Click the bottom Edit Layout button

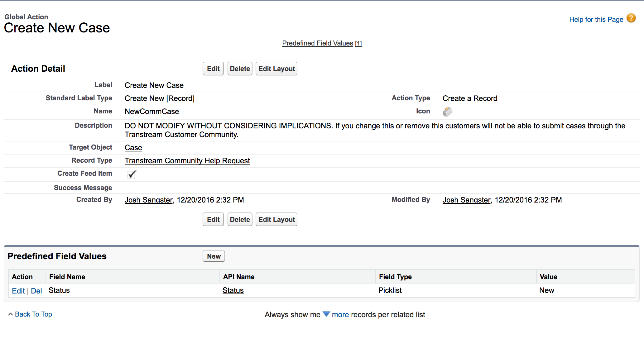(x=276, y=220)
